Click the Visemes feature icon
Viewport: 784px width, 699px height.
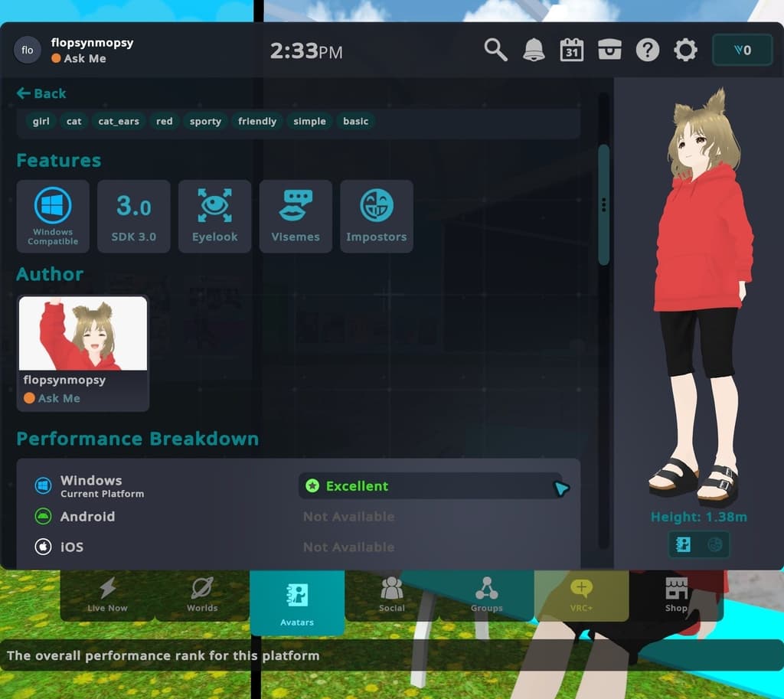click(x=296, y=216)
